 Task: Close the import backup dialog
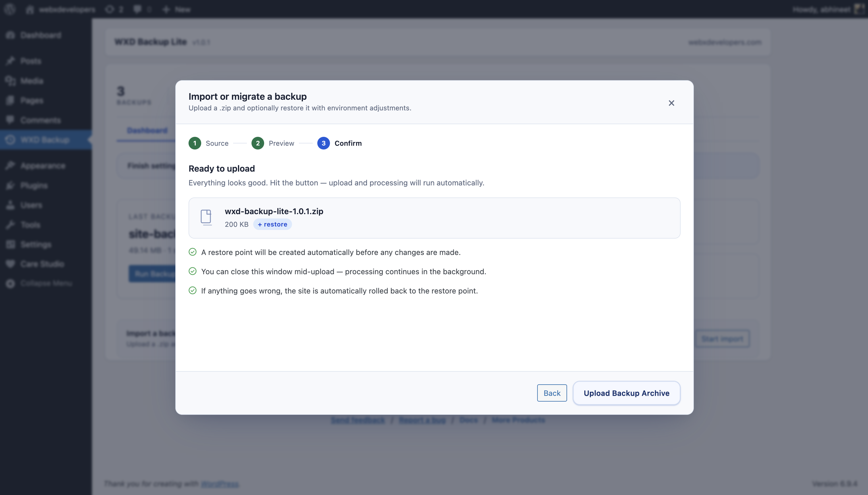(x=671, y=103)
